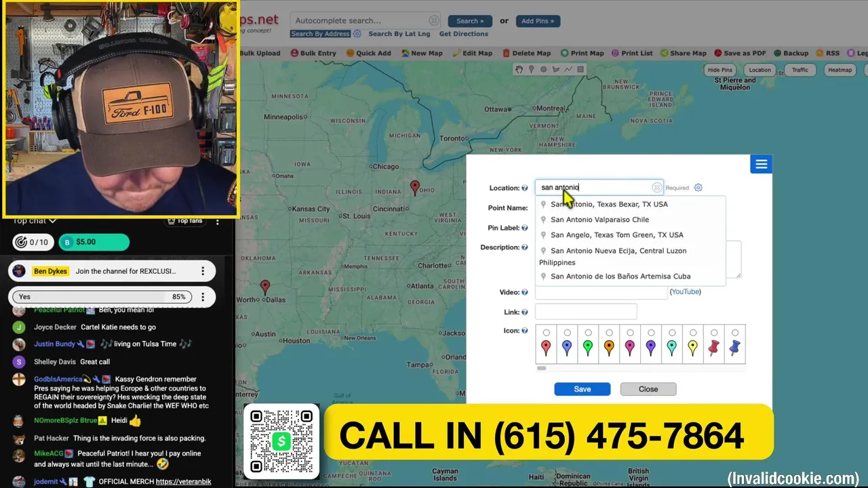Select the yellow pin icon radio button

pos(693,333)
